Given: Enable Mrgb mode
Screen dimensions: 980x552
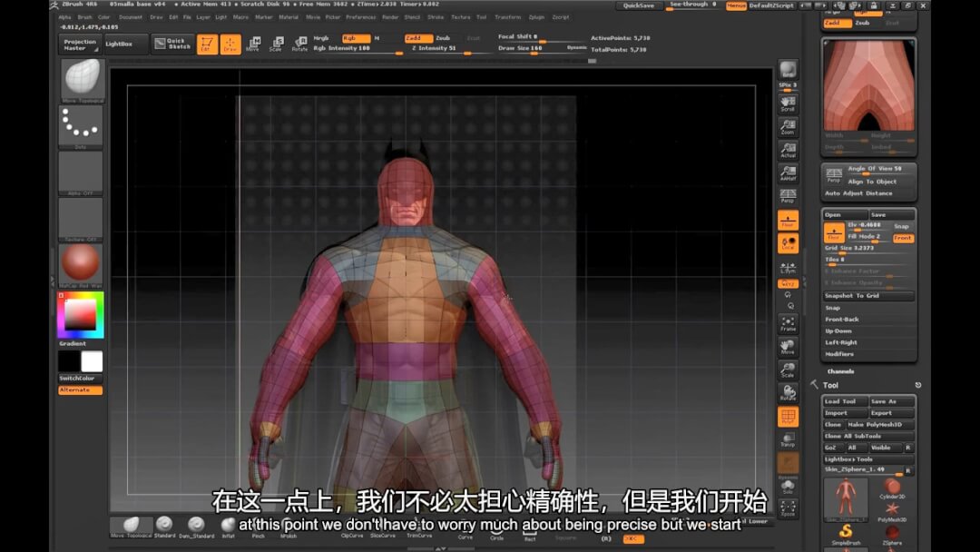Looking at the screenshot, I should coord(321,38).
